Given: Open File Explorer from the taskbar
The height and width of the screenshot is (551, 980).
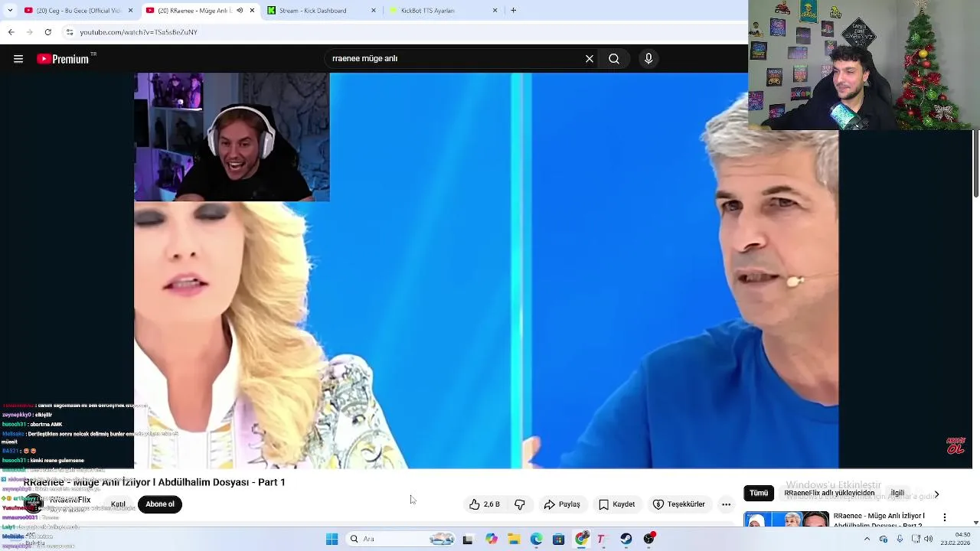Looking at the screenshot, I should [514, 540].
